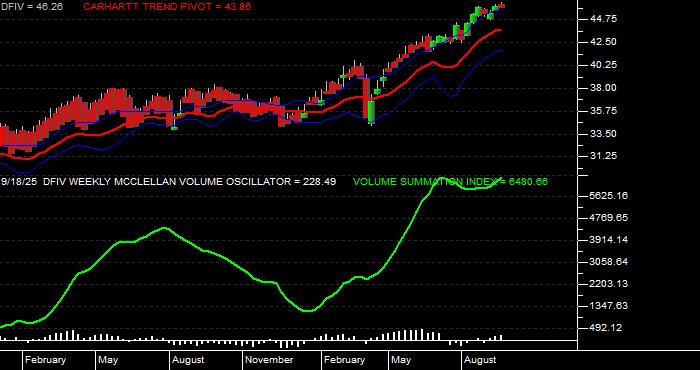Click the DFIV = 46.26 price label
The image size is (700, 370).
point(32,6)
